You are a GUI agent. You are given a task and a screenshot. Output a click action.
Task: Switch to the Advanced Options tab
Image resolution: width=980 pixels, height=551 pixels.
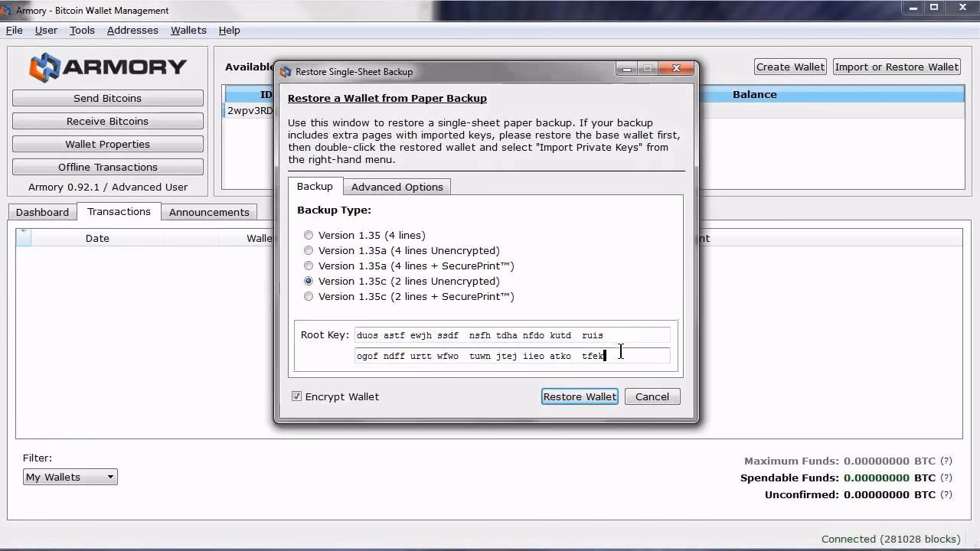397,187
